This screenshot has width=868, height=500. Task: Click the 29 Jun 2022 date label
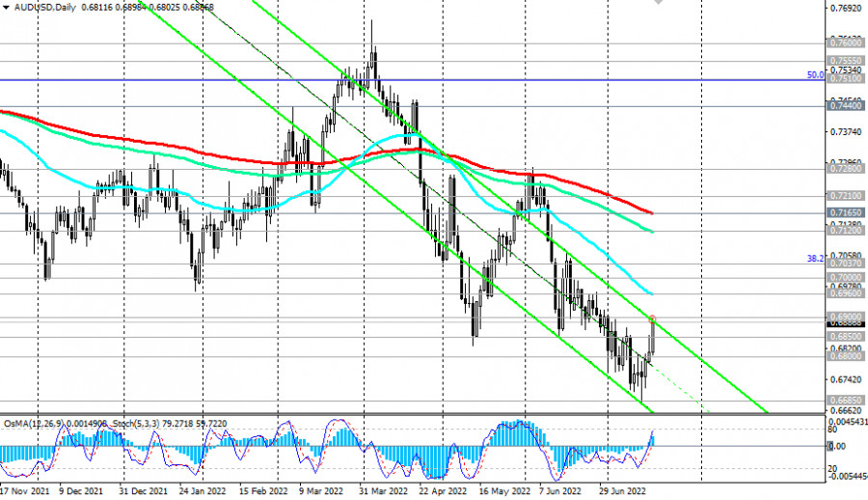pyautogui.click(x=623, y=491)
